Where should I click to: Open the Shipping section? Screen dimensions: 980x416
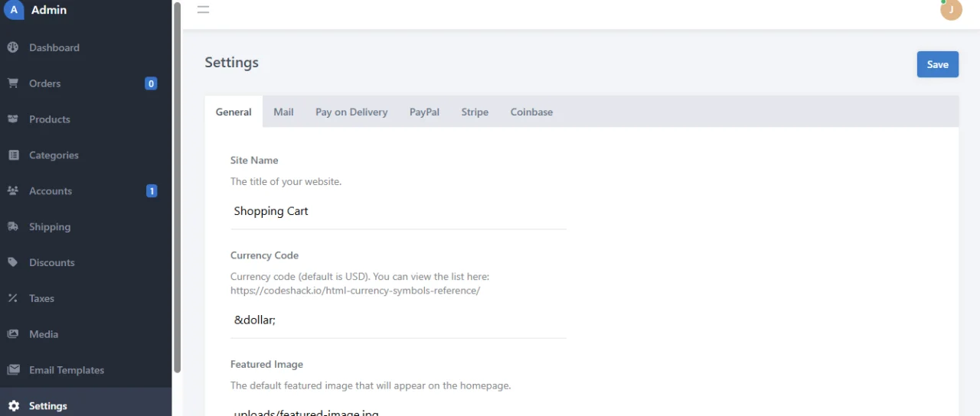(x=86, y=227)
